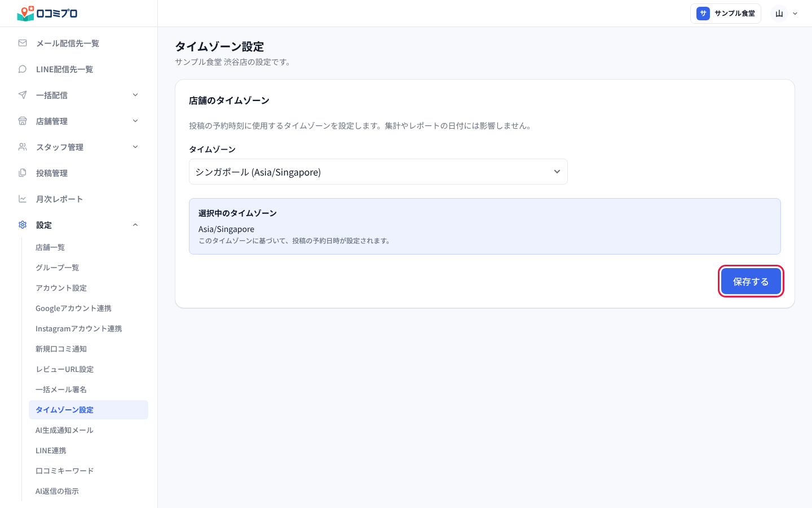Image resolution: width=812 pixels, height=508 pixels.
Task: Open the サンプル食堂 store switcher
Action: [x=726, y=14]
